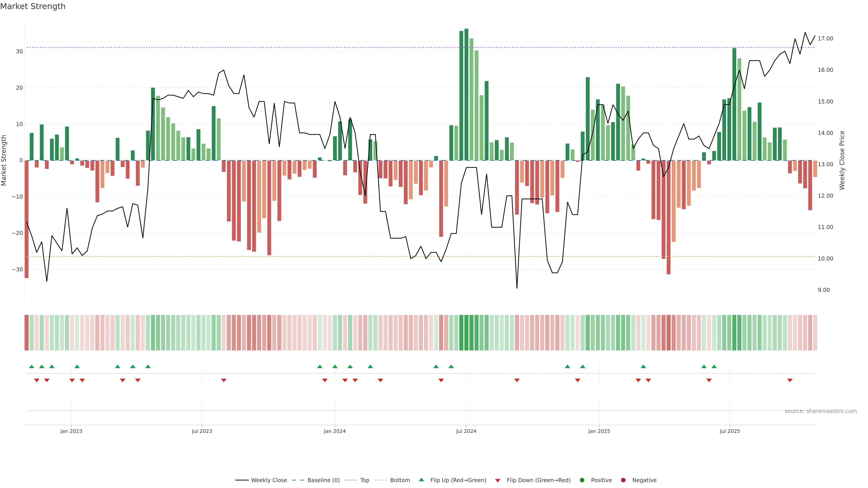Image resolution: width=868 pixels, height=488 pixels.
Task: Click the Jul 2025 x-axis label
Action: click(729, 431)
